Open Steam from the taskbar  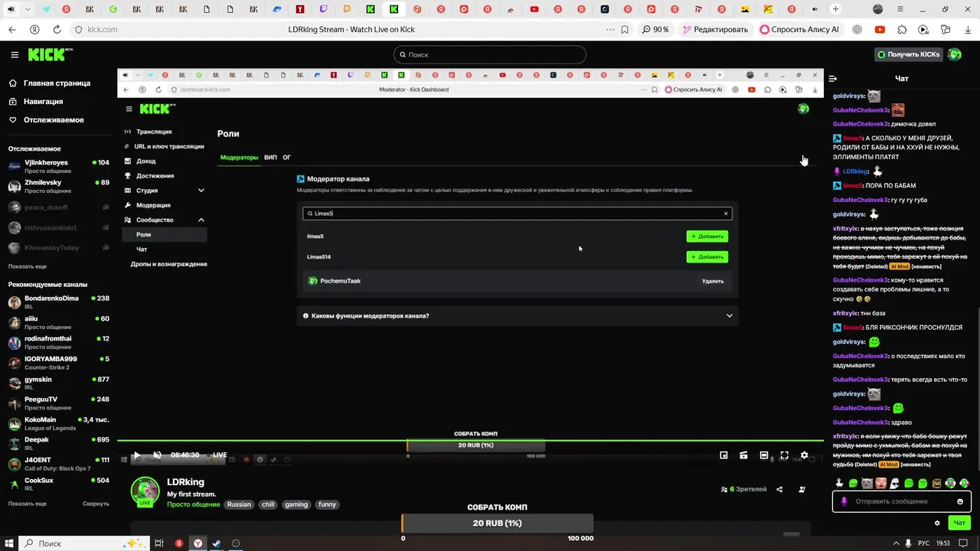click(x=217, y=543)
